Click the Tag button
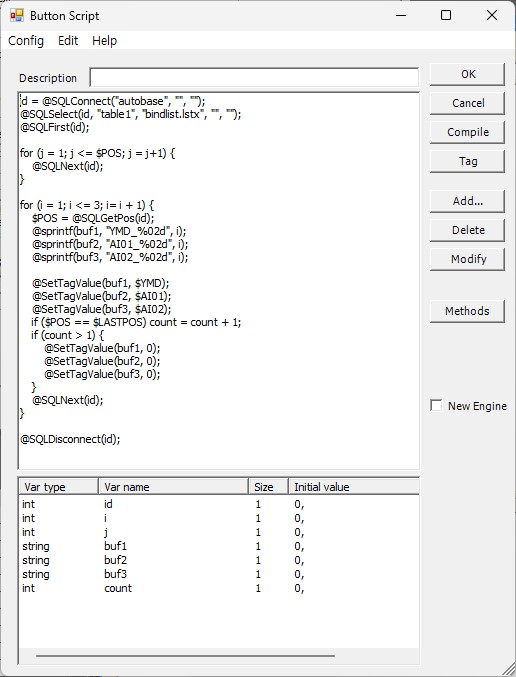This screenshot has width=516, height=677. click(468, 161)
